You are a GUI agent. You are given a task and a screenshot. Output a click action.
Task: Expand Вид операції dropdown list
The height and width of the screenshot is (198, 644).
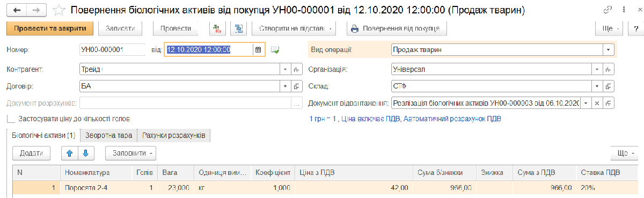coord(608,50)
